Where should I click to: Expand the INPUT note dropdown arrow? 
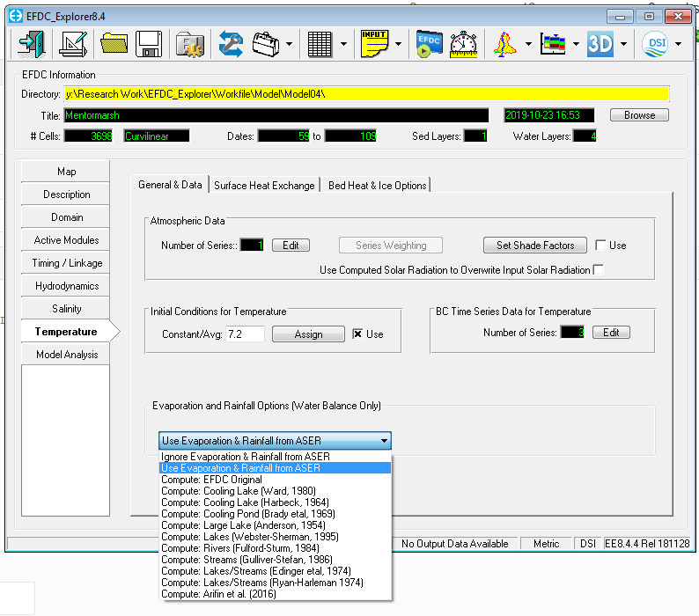(398, 44)
